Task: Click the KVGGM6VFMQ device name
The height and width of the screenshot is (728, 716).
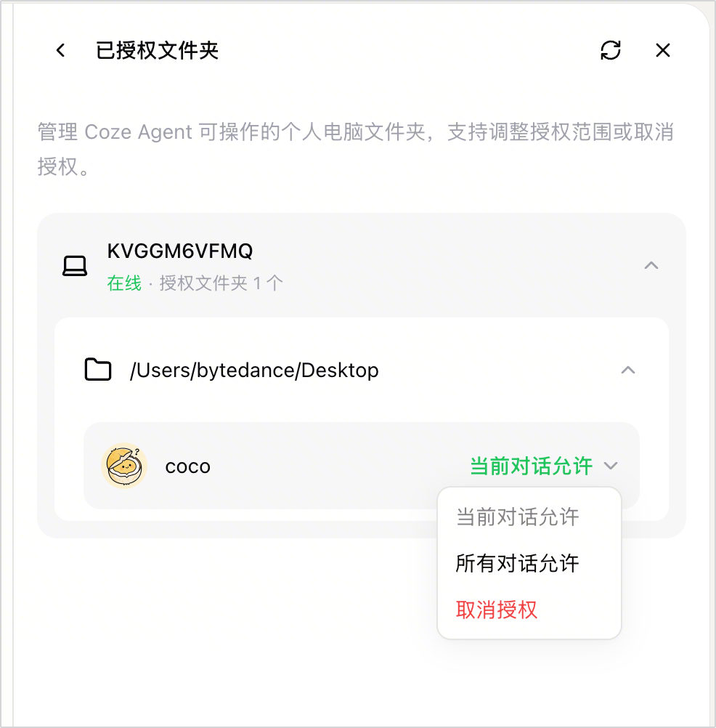Action: [180, 251]
